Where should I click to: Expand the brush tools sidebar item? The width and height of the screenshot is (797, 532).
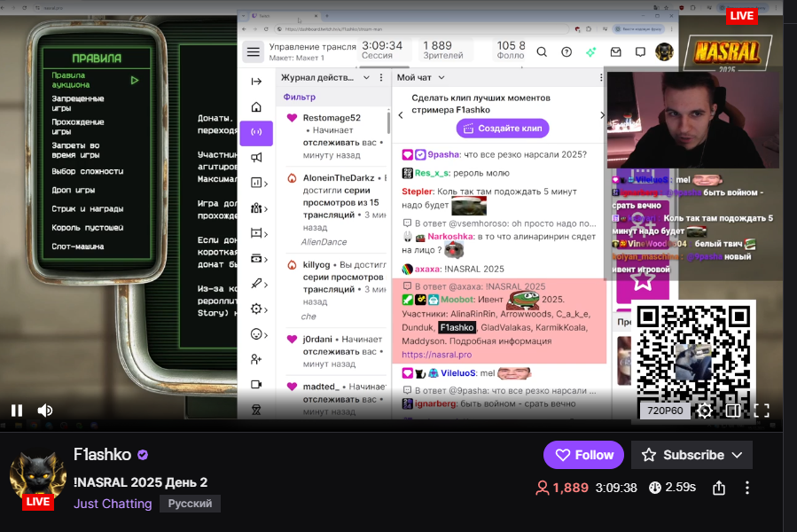coord(259,284)
